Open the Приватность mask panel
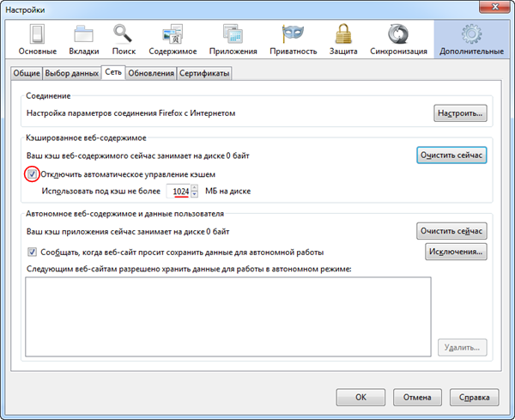This screenshot has width=515, height=420. pyautogui.click(x=293, y=40)
